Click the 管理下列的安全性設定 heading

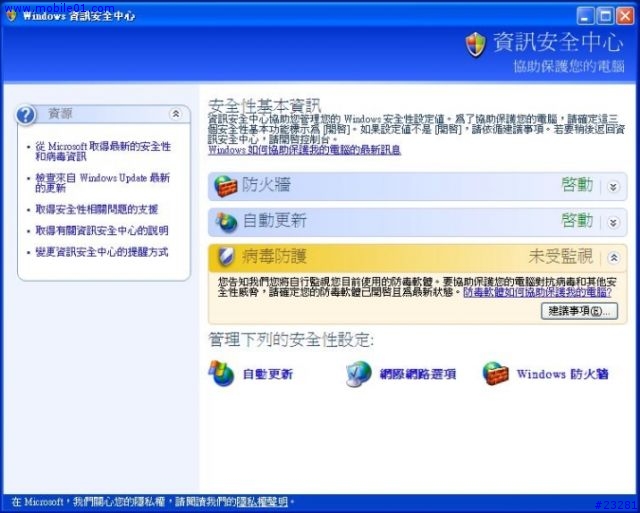pos(291,340)
